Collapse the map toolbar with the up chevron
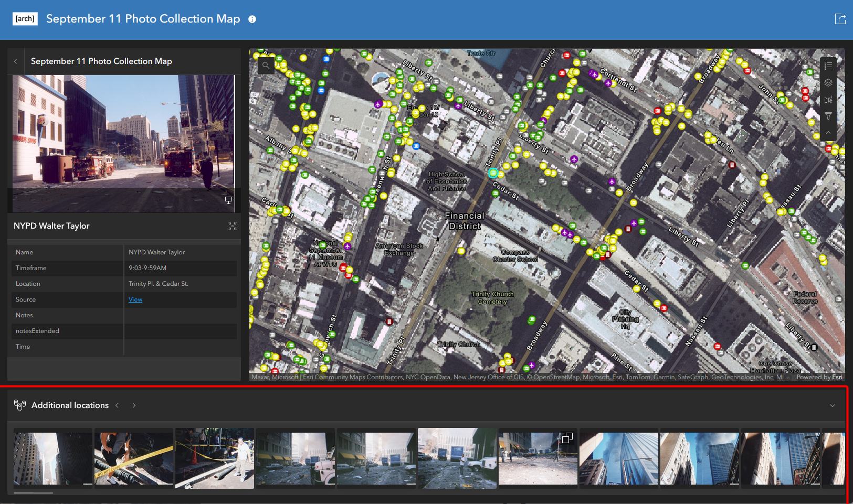Image resolution: width=853 pixels, height=504 pixels. pyautogui.click(x=828, y=133)
